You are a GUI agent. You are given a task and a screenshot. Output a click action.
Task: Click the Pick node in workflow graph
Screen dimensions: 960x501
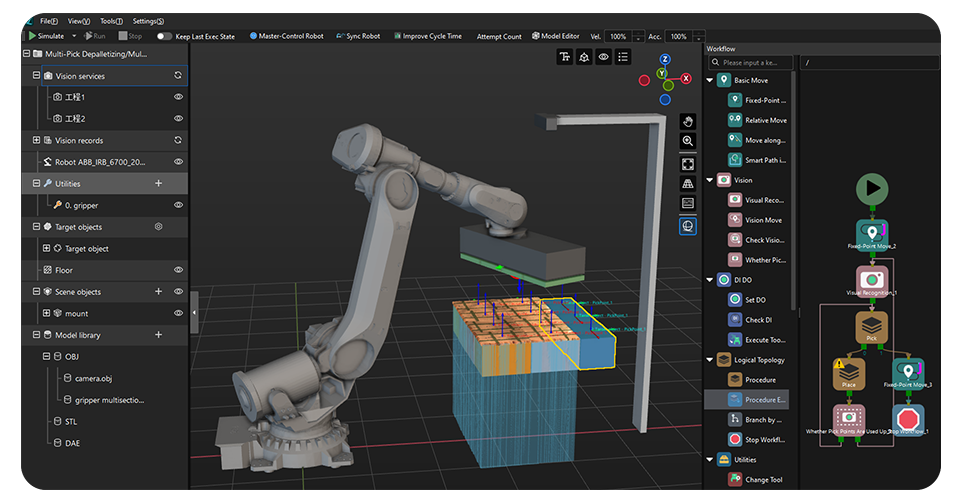(871, 327)
